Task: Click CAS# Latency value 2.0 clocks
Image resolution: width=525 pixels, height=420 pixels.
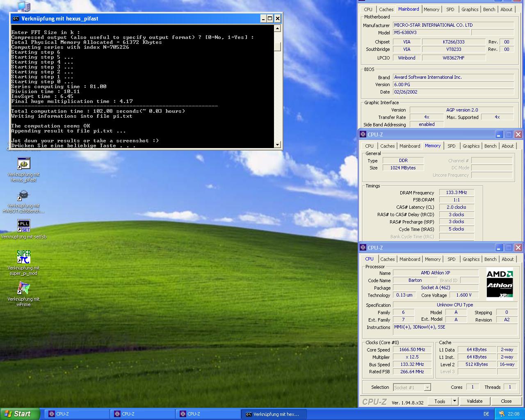Action: click(x=457, y=207)
